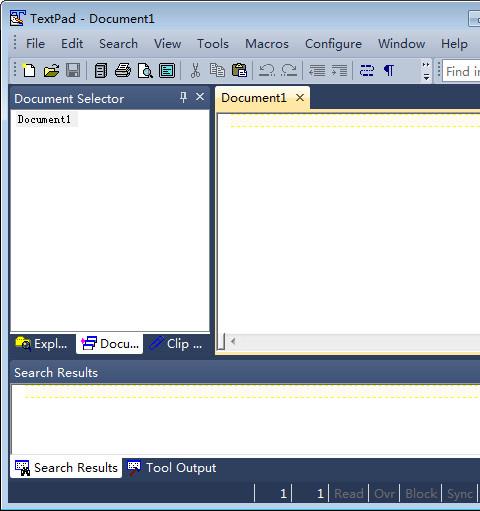Image resolution: width=480 pixels, height=511 pixels.
Task: Create a new document with toolbar icon
Action: tap(29, 71)
